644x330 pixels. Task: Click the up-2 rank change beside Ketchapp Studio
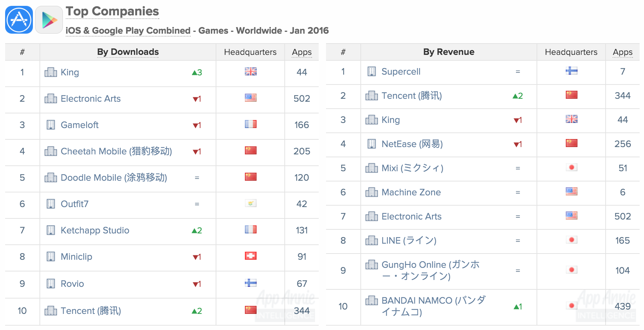point(197,230)
